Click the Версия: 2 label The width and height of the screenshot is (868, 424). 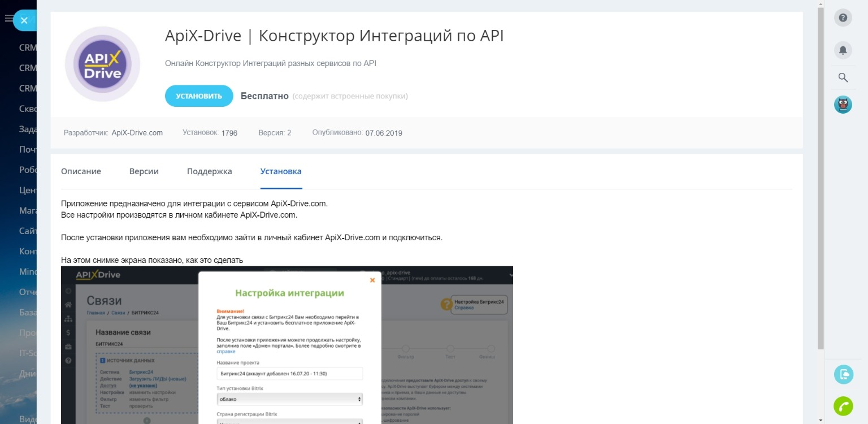275,133
